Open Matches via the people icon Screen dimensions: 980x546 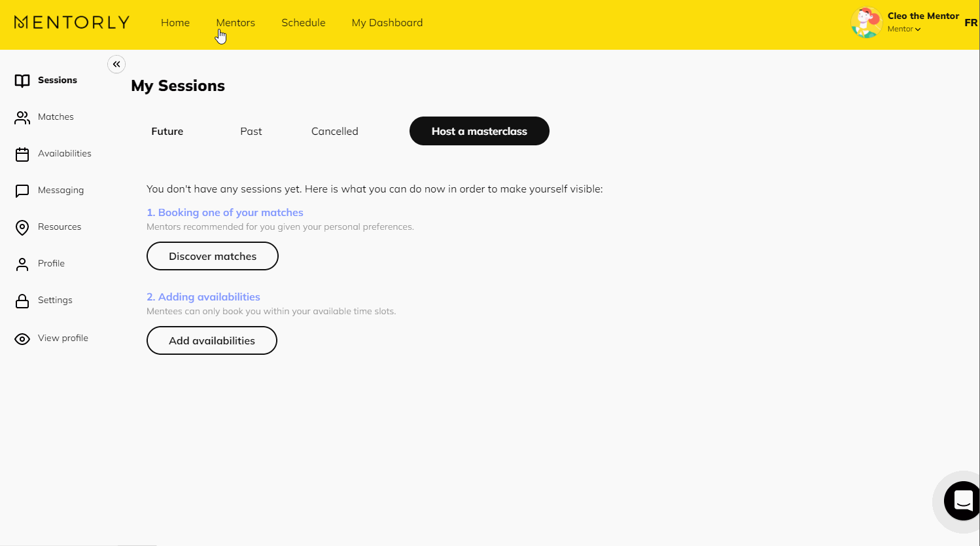pyautogui.click(x=22, y=117)
